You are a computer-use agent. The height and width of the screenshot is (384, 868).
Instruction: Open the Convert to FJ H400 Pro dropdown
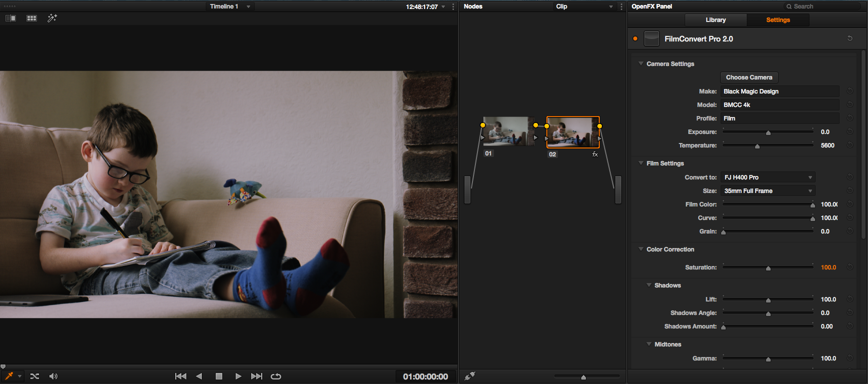tap(768, 177)
